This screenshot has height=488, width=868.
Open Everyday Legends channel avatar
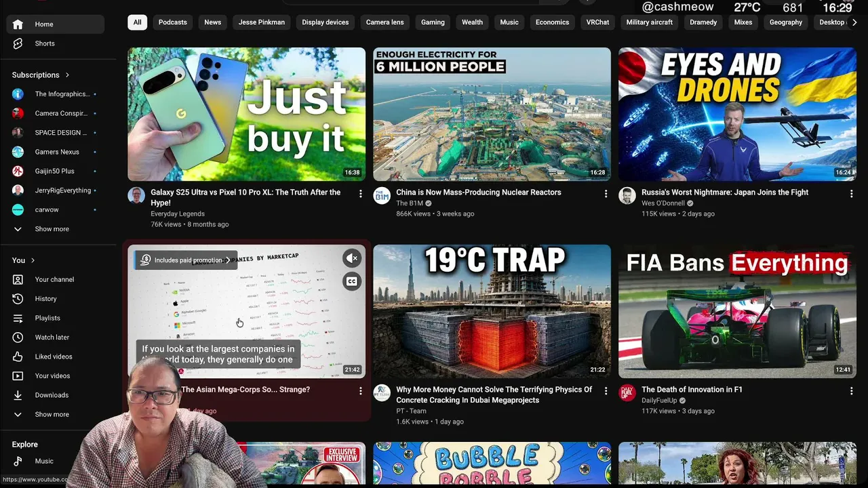136,195
